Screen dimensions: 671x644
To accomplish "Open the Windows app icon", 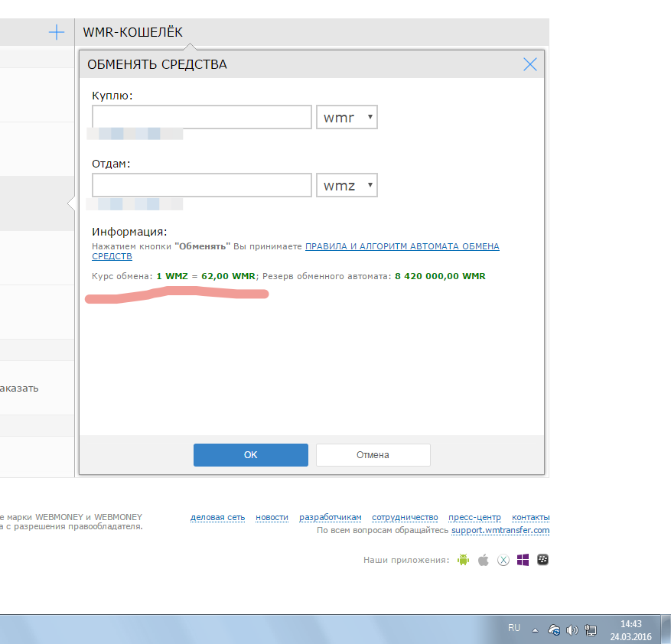I will [x=523, y=560].
